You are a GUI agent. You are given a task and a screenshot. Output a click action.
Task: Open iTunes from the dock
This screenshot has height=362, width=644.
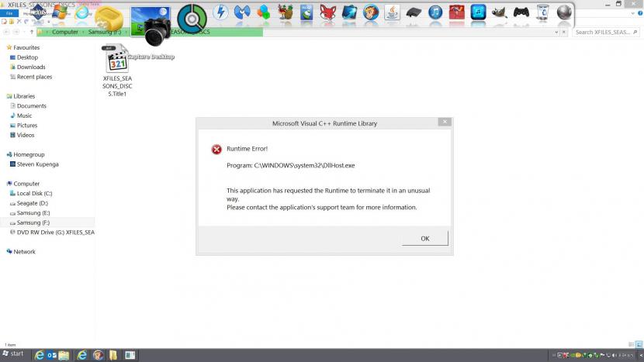click(435, 12)
